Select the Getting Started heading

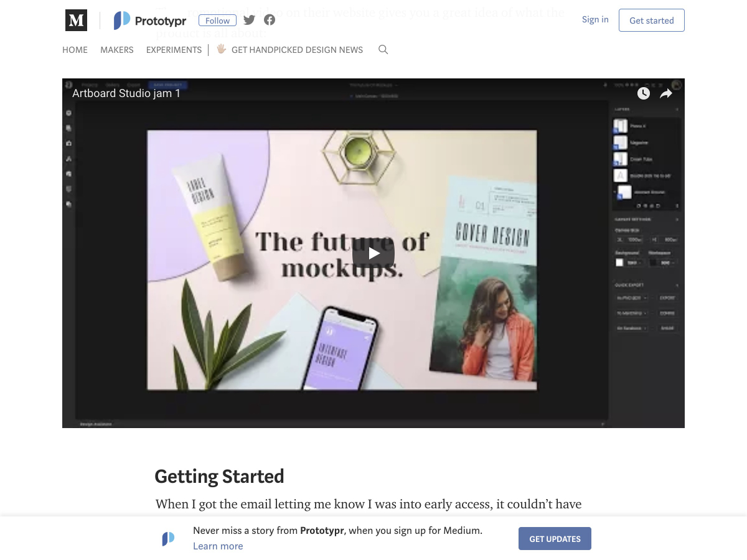219,477
